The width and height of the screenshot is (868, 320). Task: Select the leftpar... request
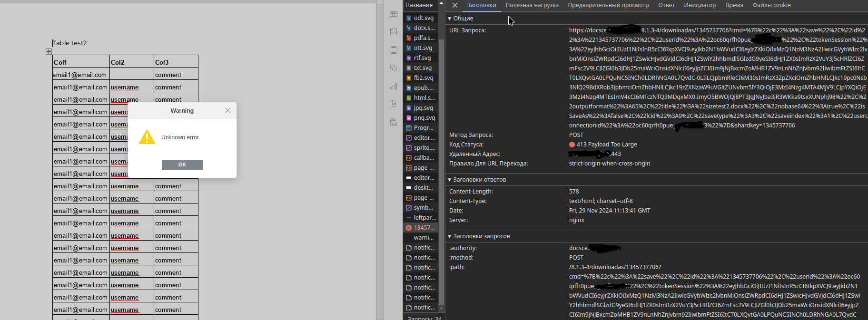pyautogui.click(x=421, y=218)
